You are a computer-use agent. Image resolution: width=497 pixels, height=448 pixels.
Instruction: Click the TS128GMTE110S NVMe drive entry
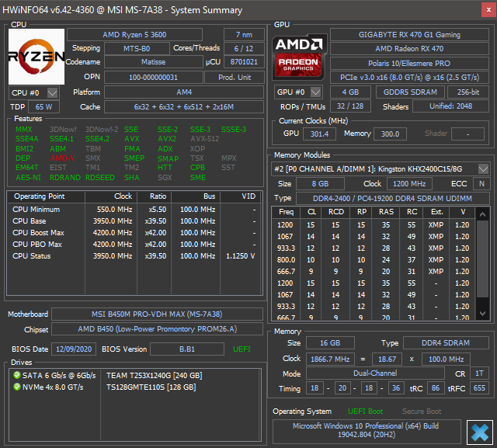151,387
